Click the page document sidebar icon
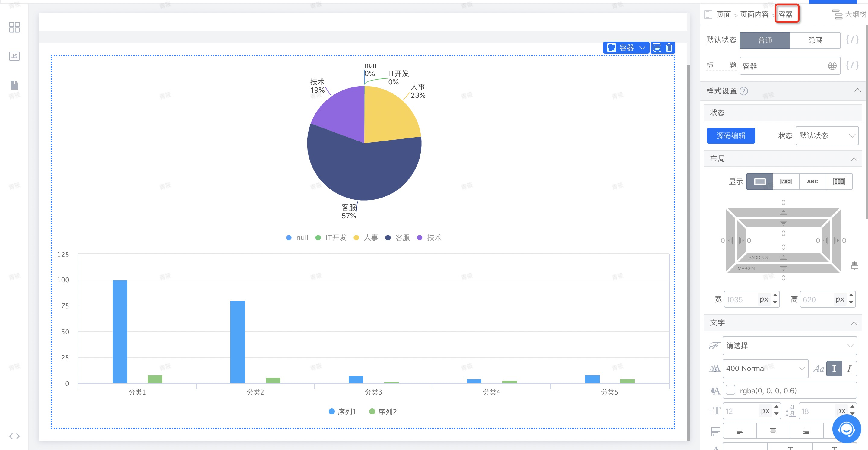The width and height of the screenshot is (868, 450). click(x=14, y=85)
